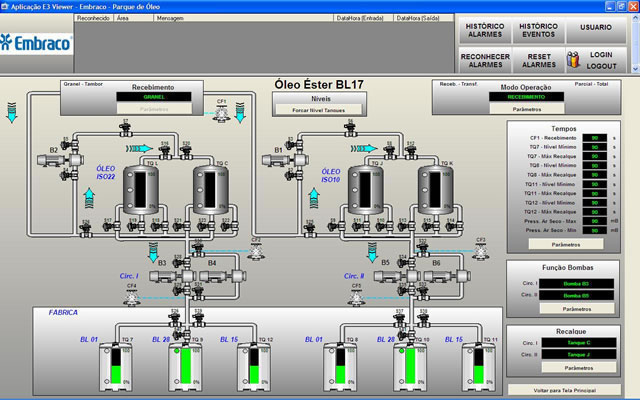Click TQ 10 level bar

(x=410, y=366)
